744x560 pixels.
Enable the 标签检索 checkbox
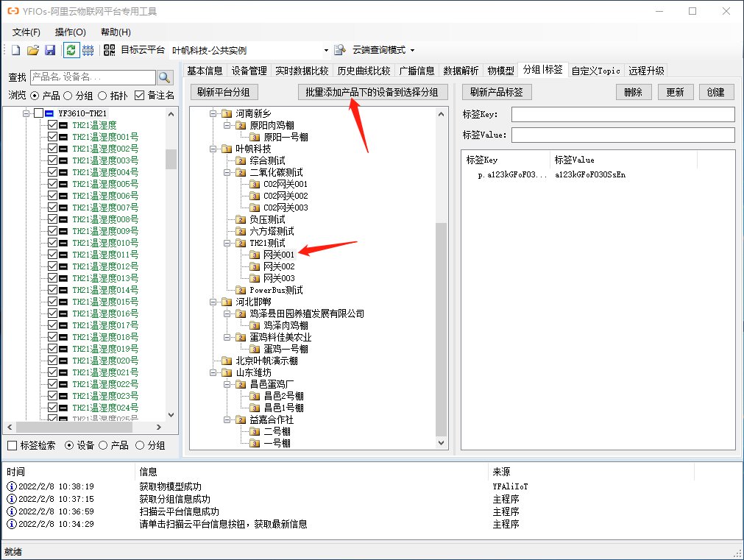12,445
